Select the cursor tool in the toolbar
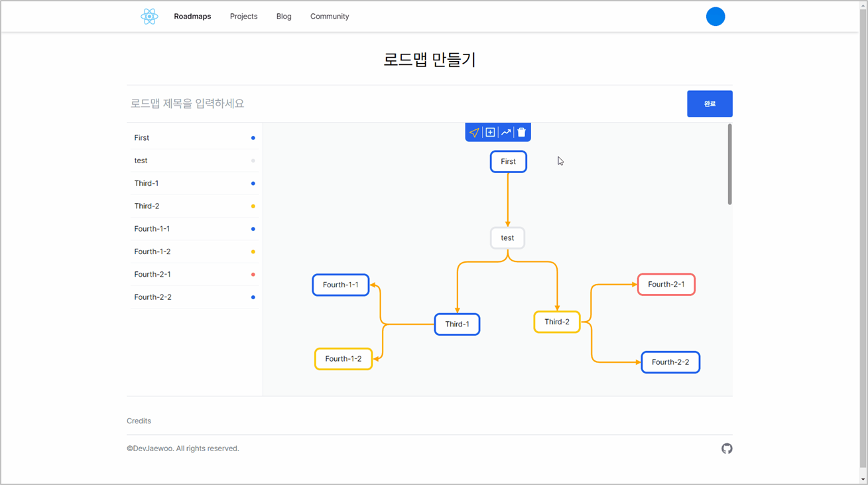Screen dimensions: 868x485 click(474, 132)
